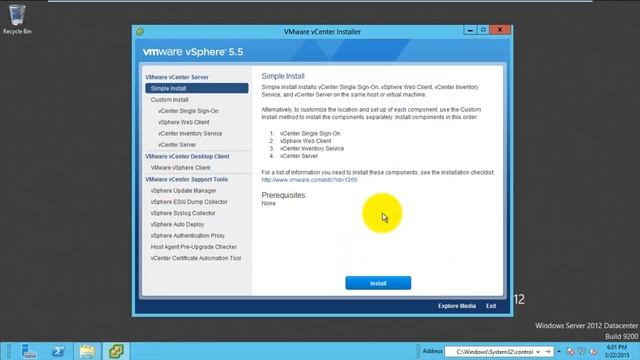Open File Explorer from the taskbar

coord(87,351)
